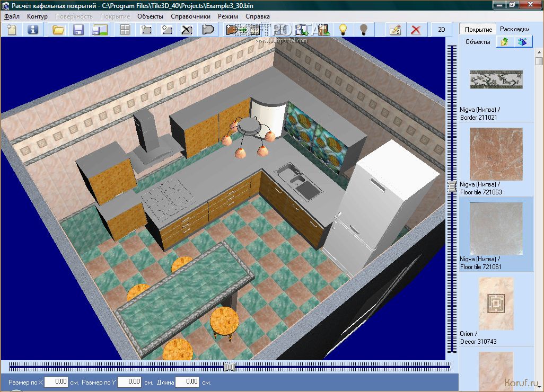
Task: Click the Размер по Y input field
Action: pos(129,382)
